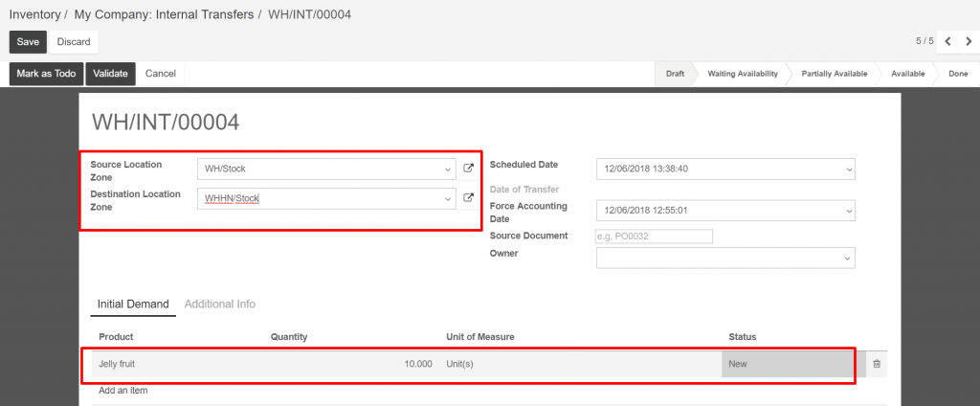Focus the Source Document input field
This screenshot has height=406, width=980.
655,237
